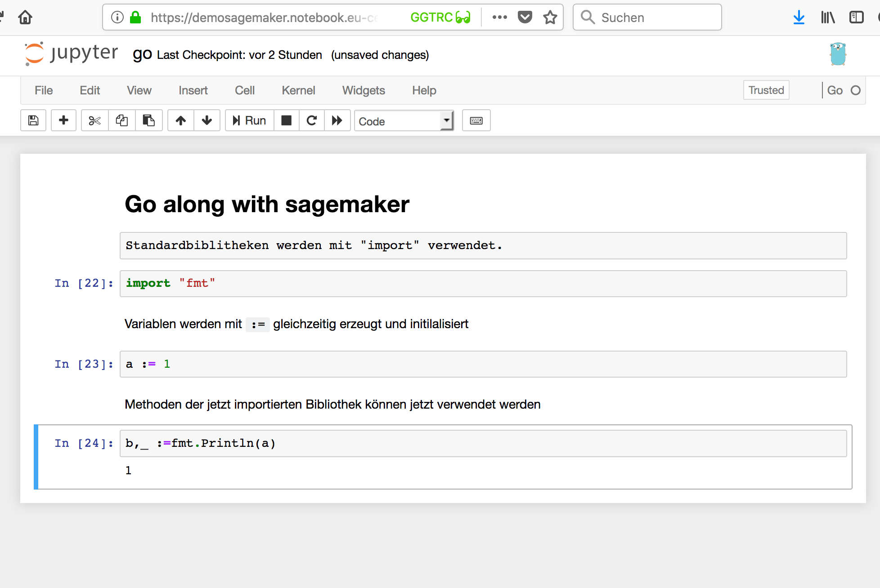Restart the kernel icon

(312, 120)
